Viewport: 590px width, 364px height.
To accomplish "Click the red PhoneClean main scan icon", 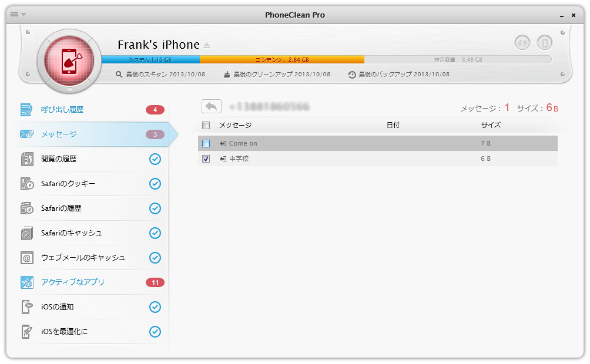I will click(69, 61).
